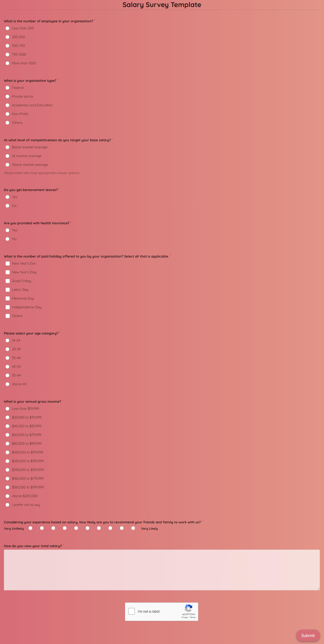The height and width of the screenshot is (644, 324).
Task: Select Non-Profit organization type
Action: point(8,114)
